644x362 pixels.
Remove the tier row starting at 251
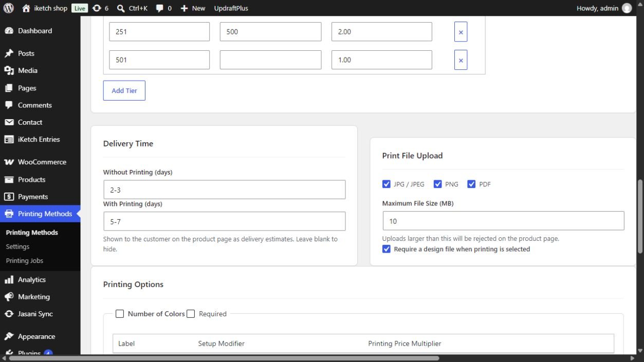click(x=461, y=32)
